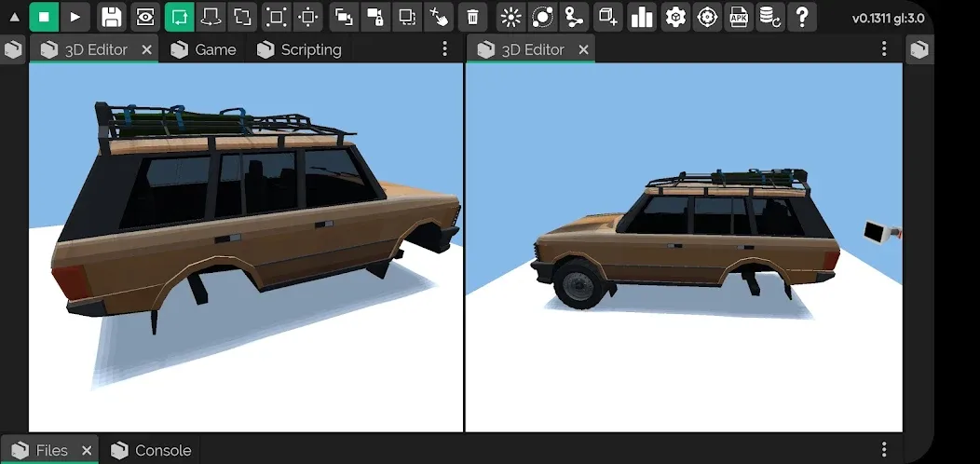The image size is (980, 464).
Task: Open left 3D Editor panel three-dot menu
Action: [x=445, y=49]
